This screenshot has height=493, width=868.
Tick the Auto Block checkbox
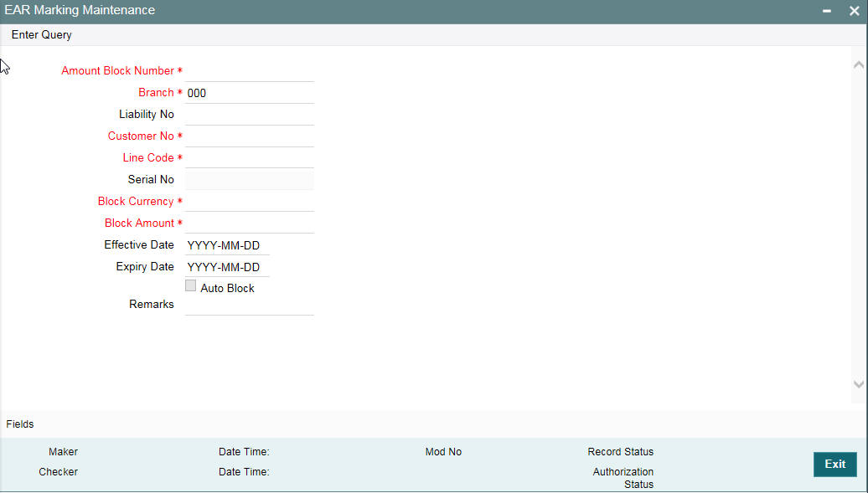point(190,285)
